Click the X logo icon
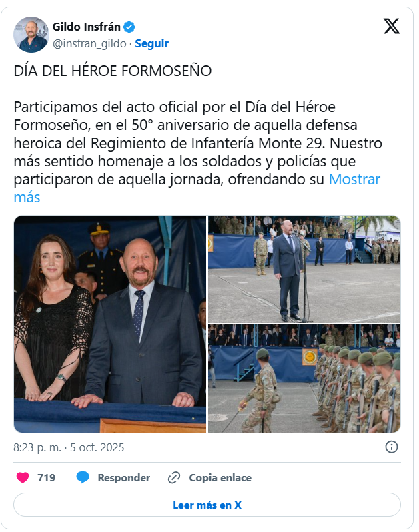This screenshot has height=532, width=419. (392, 26)
